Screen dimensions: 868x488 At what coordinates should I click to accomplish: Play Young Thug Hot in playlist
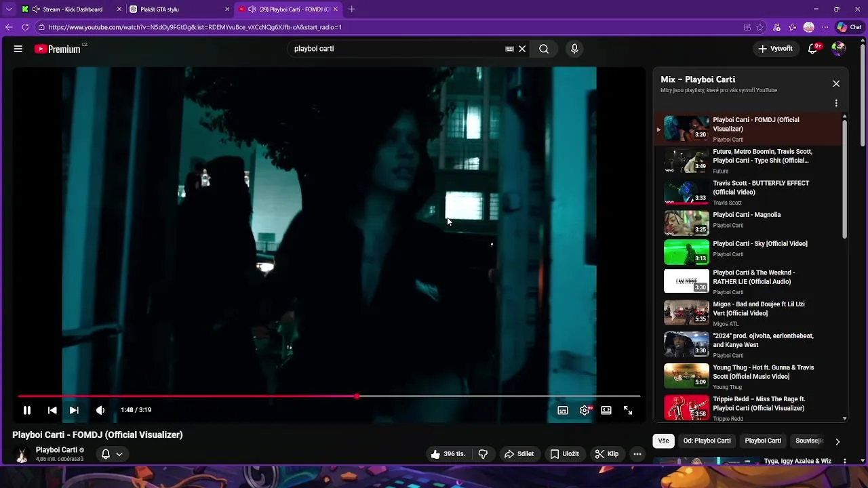pyautogui.click(x=748, y=376)
